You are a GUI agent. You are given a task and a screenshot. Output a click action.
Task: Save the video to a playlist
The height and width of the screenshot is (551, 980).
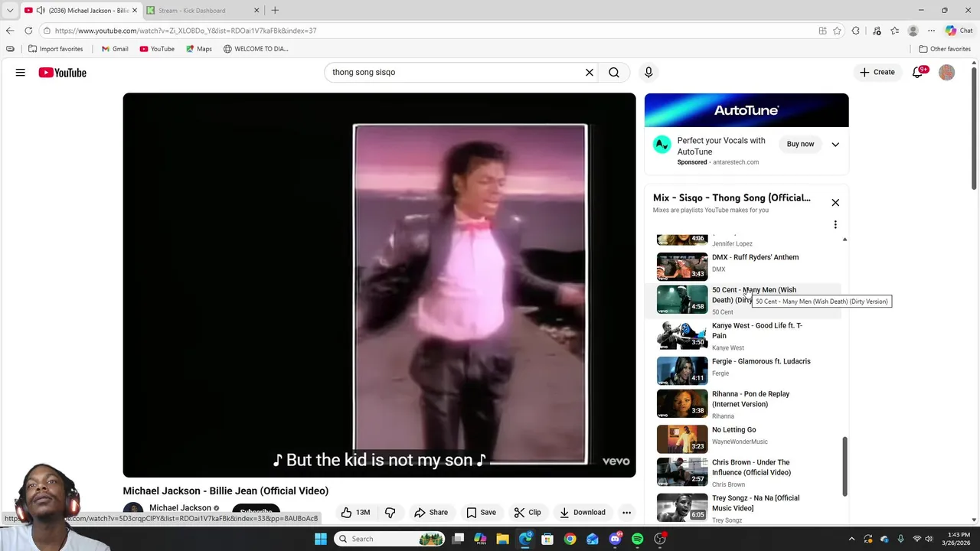pos(481,513)
